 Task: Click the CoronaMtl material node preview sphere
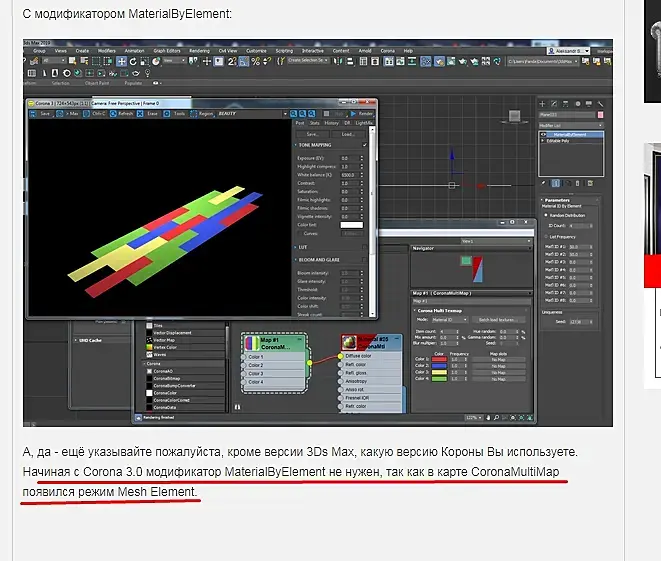(349, 343)
